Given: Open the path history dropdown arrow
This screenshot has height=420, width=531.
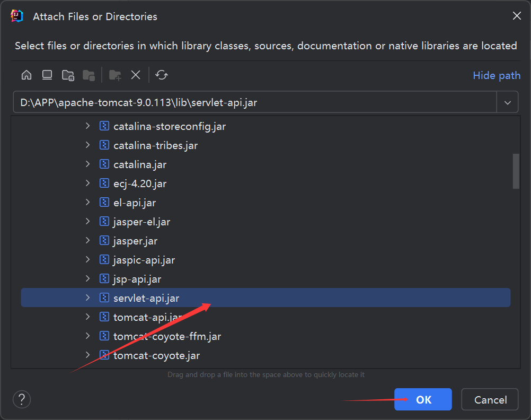Looking at the screenshot, I should 507,102.
